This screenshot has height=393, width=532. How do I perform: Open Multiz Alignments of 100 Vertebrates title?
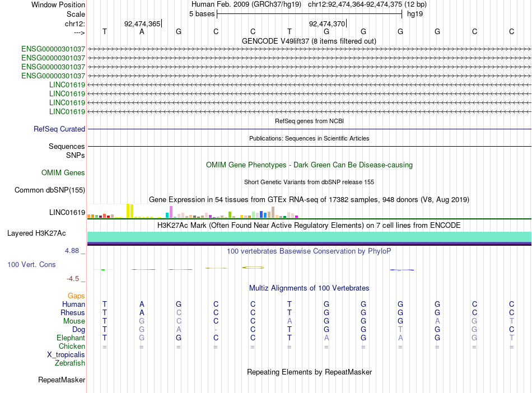[x=309, y=288]
